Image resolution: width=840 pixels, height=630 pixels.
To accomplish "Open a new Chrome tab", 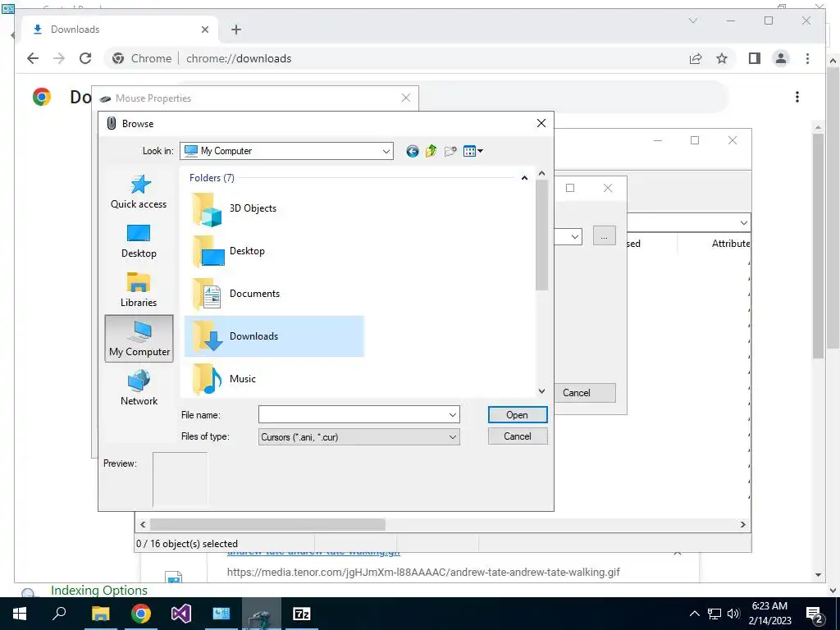I will [x=236, y=30].
